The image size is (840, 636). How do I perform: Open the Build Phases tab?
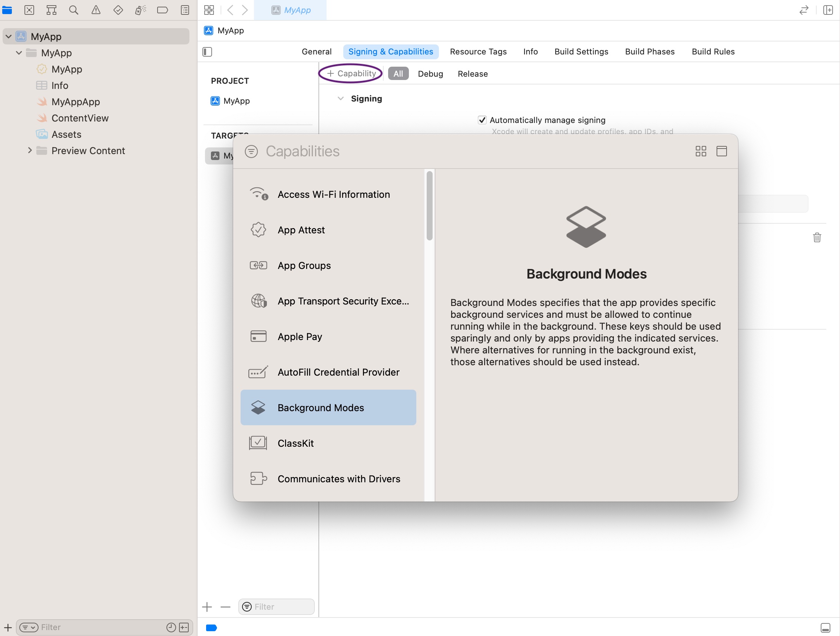(x=650, y=51)
